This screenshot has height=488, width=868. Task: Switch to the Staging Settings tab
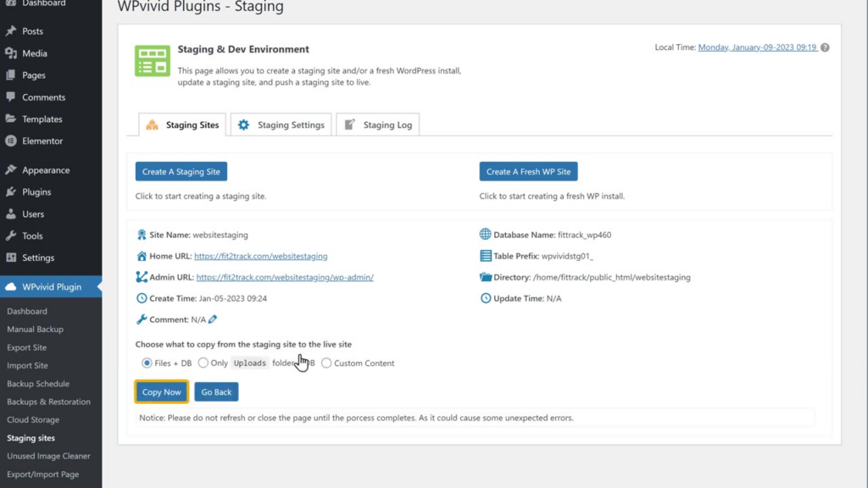coord(281,125)
